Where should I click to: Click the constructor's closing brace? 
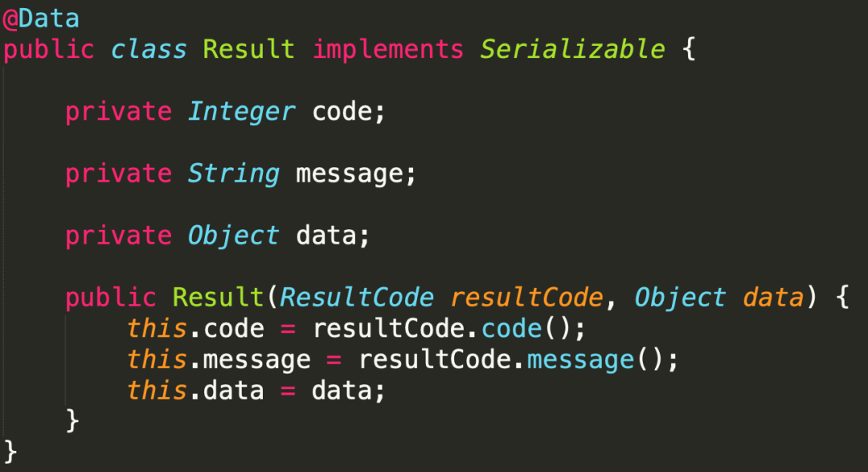(x=72, y=421)
